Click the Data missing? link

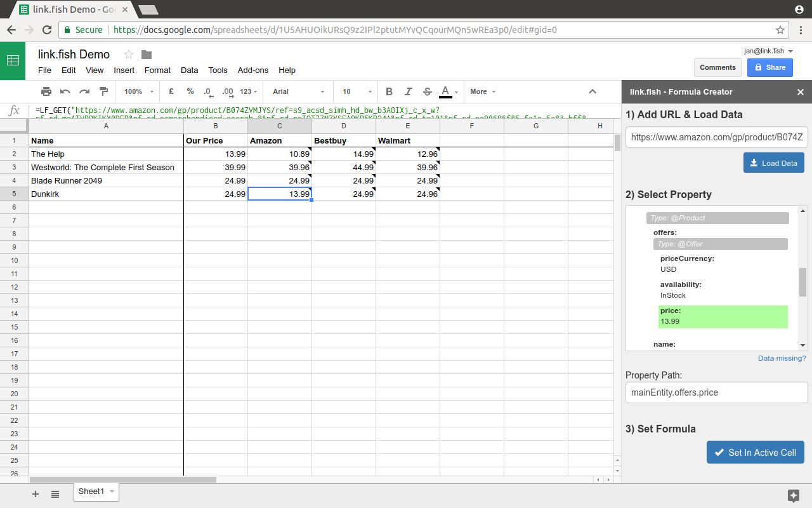point(782,358)
